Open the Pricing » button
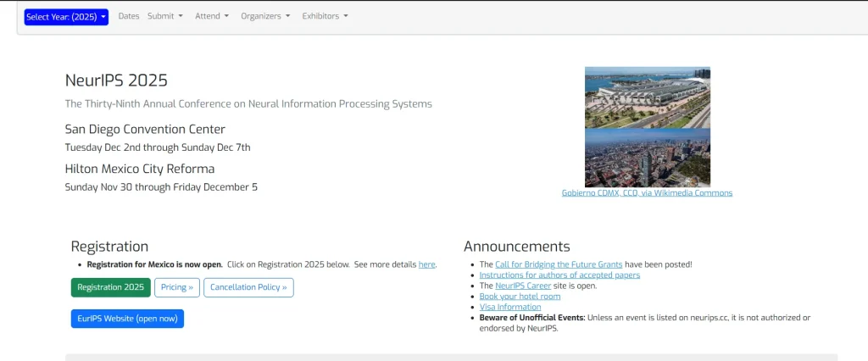868x361 pixels. pos(177,287)
